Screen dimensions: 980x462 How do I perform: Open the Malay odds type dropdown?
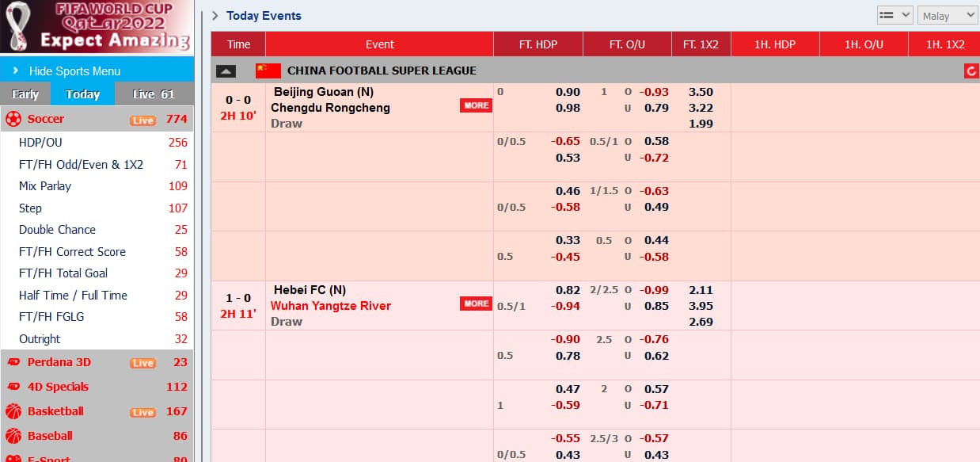click(x=948, y=15)
